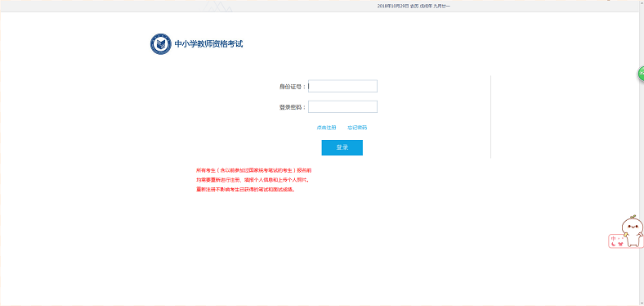Click the 2018年10月29日 date in header

(393, 7)
